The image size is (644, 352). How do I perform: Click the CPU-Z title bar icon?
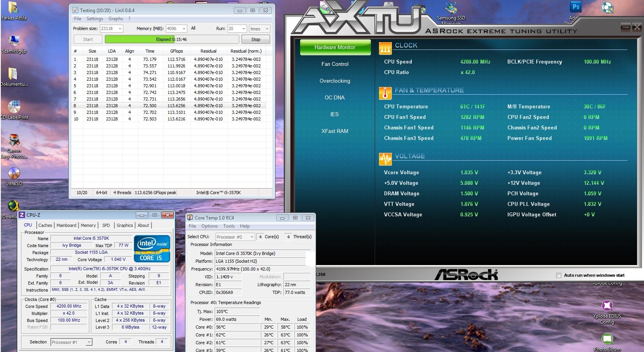(x=22, y=215)
